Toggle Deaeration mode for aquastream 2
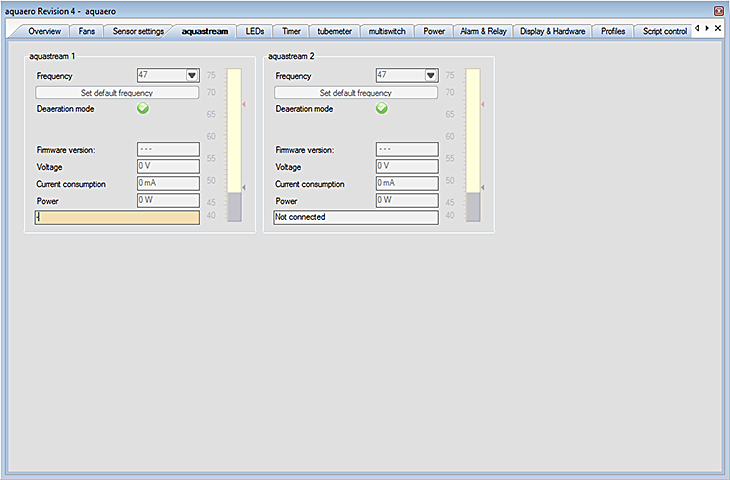 pyautogui.click(x=381, y=108)
